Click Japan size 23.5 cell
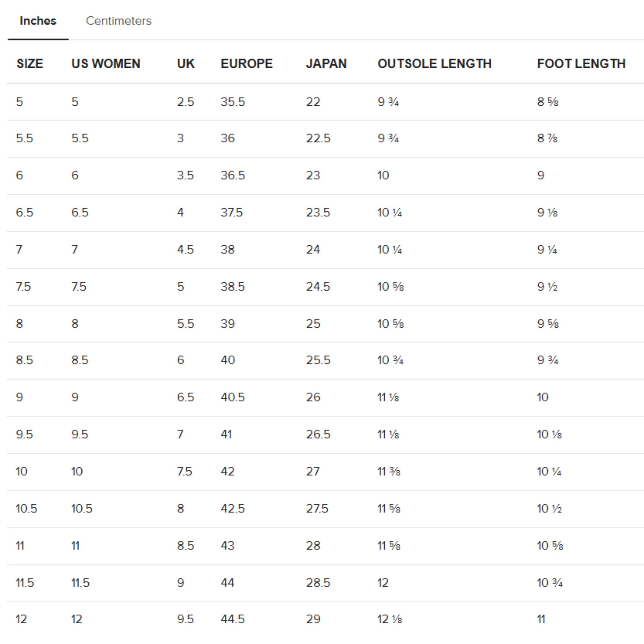The image size is (644, 644). [318, 212]
